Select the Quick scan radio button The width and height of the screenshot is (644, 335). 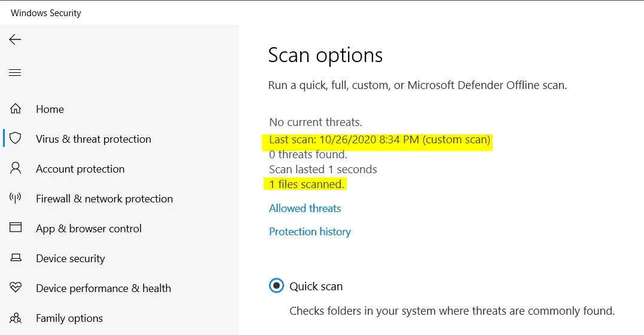point(276,286)
